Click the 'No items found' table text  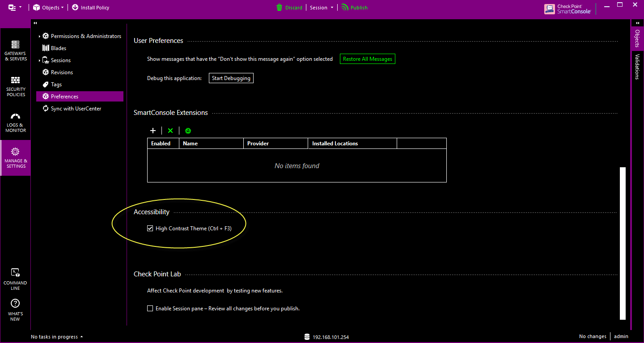297,166
